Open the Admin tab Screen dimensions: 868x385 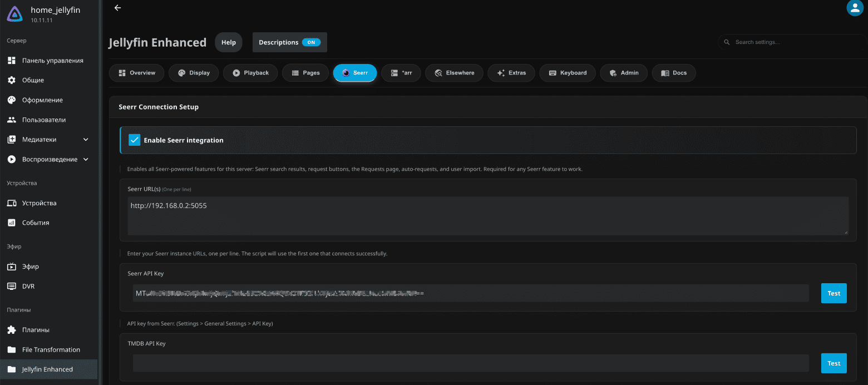pyautogui.click(x=624, y=73)
